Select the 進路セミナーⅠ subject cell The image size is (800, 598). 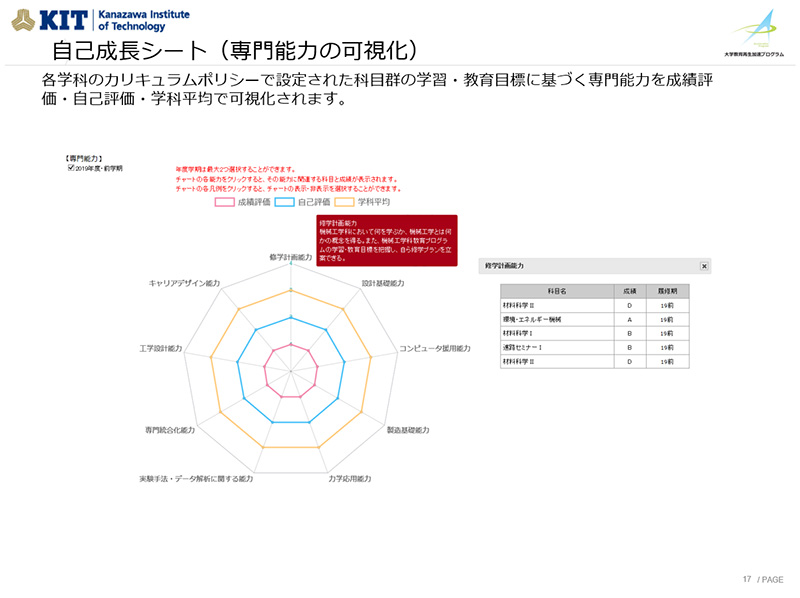pyautogui.click(x=557, y=347)
